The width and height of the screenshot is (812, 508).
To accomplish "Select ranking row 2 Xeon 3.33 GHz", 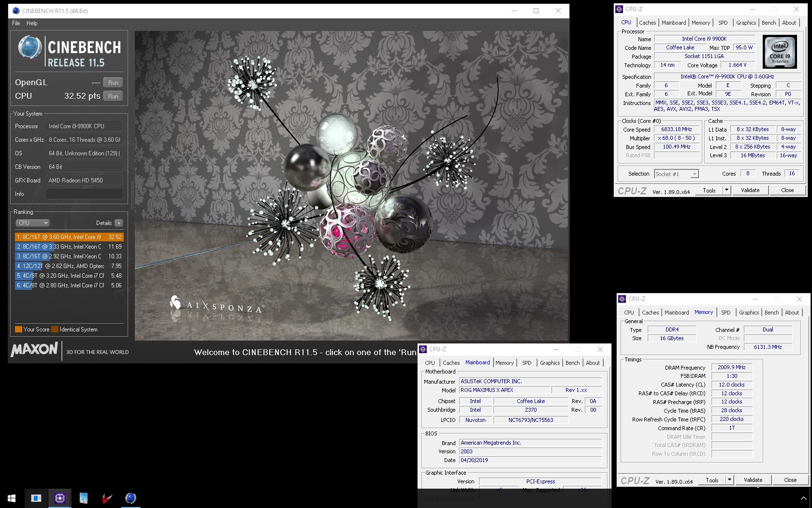I will click(x=69, y=247).
